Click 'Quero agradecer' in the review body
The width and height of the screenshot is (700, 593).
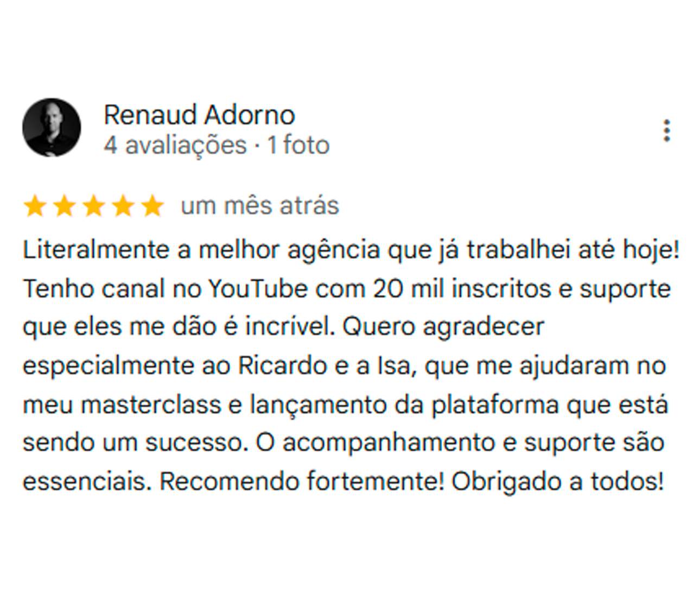point(443,327)
